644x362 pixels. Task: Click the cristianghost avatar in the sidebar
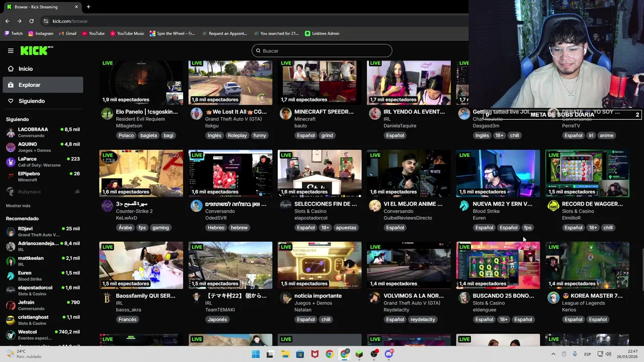click(11, 320)
